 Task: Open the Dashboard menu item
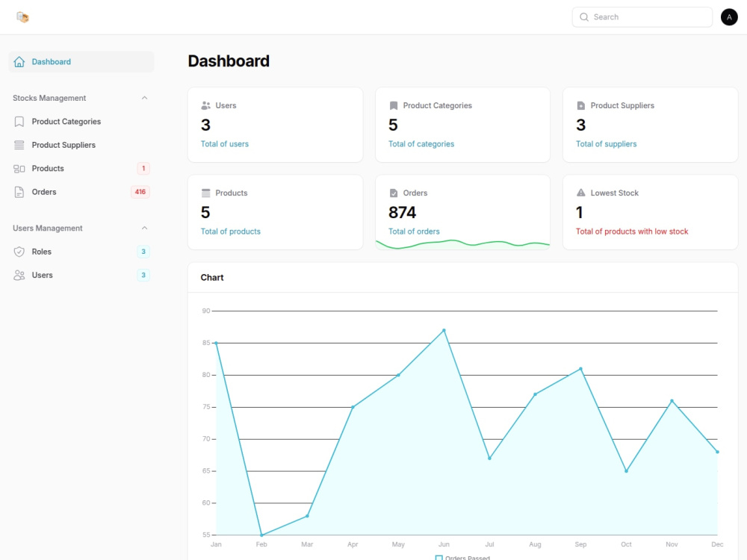(x=81, y=62)
